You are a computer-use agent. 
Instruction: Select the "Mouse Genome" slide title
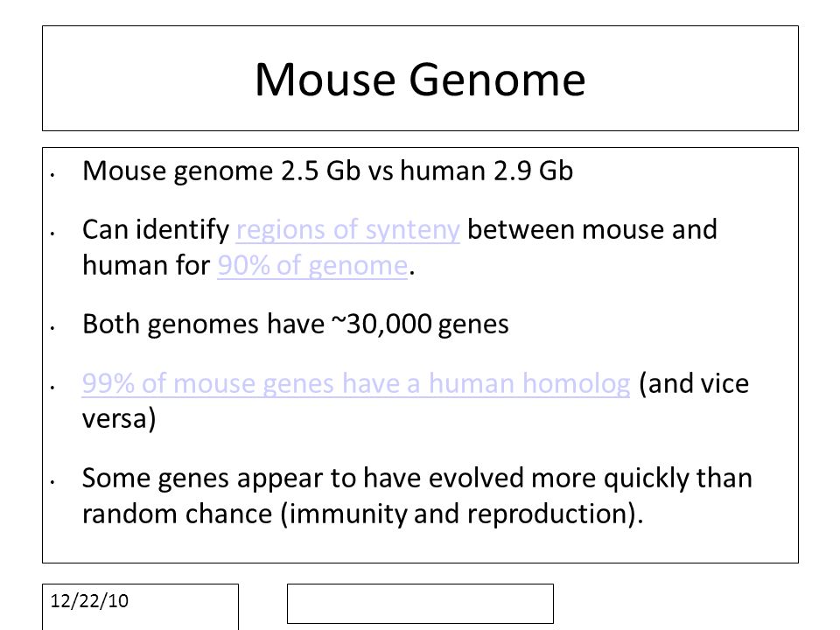pos(420,80)
